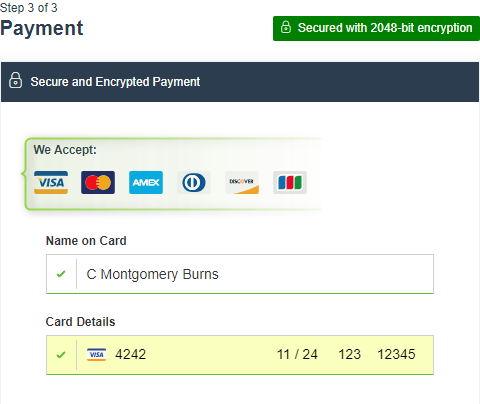Click the small Visa icon in Card Details

coord(96,354)
